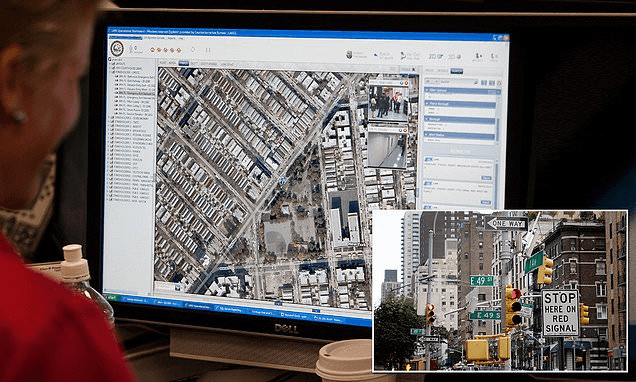Collapse the bottommost blue section header in right panel

459,135
